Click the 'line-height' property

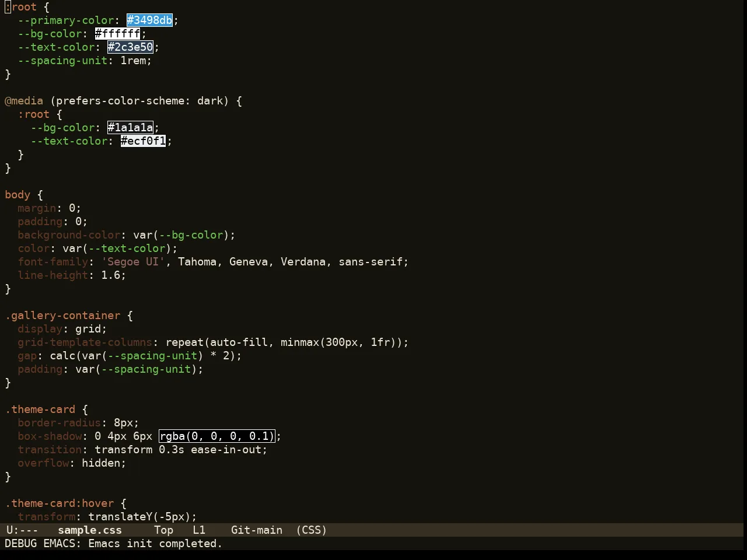(53, 275)
